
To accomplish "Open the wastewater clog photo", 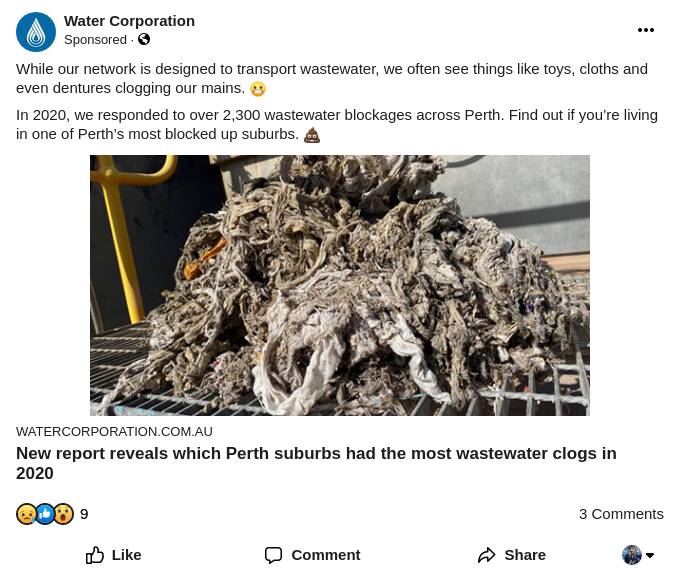I will (340, 285).
